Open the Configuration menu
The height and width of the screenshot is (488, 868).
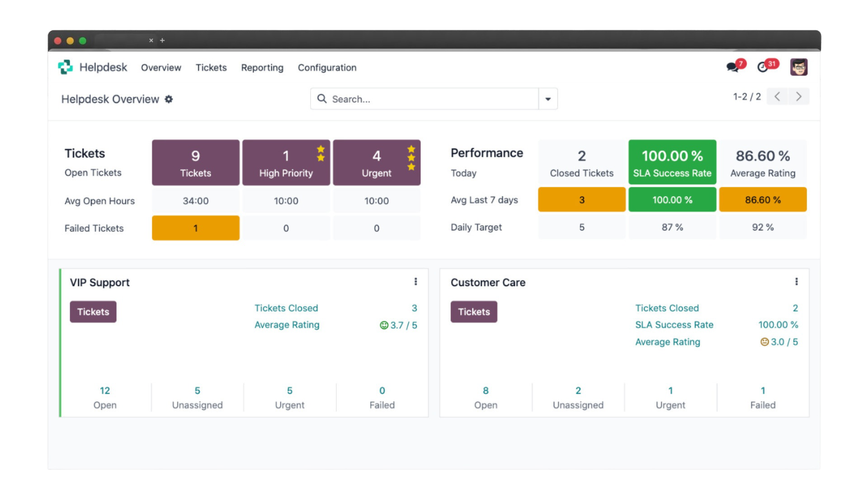coord(327,67)
